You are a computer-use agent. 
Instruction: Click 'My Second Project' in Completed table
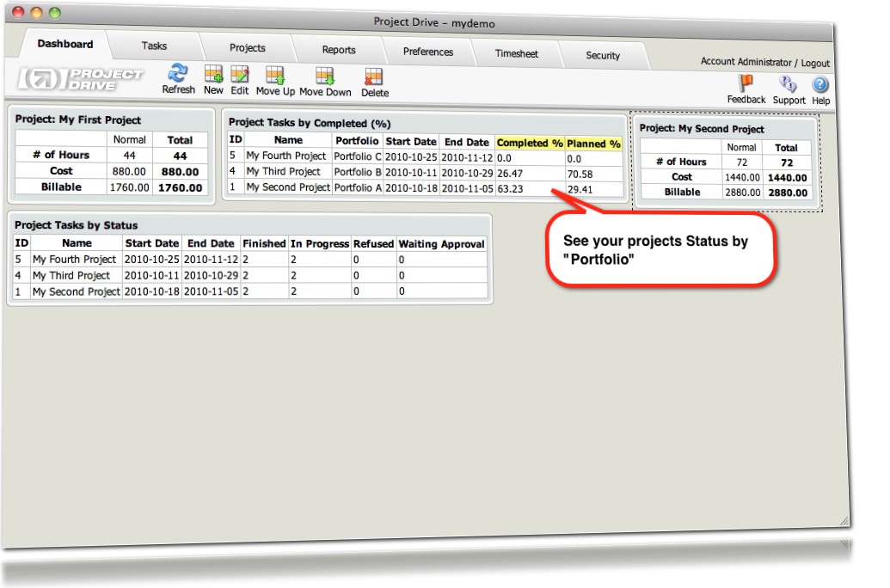288,187
